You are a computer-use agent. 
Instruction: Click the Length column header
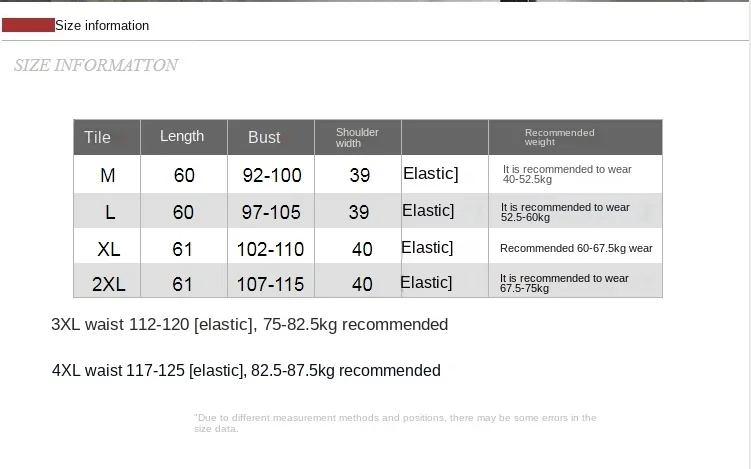184,137
